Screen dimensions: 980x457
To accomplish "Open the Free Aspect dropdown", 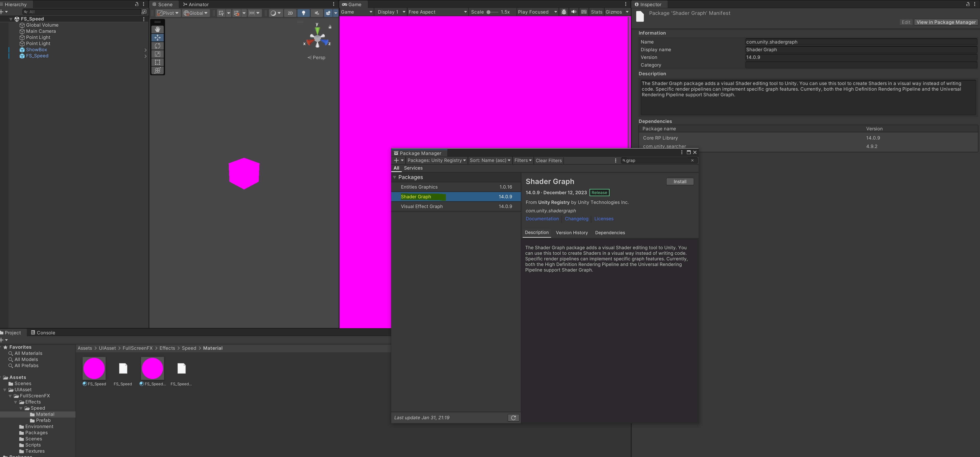I will pos(437,12).
